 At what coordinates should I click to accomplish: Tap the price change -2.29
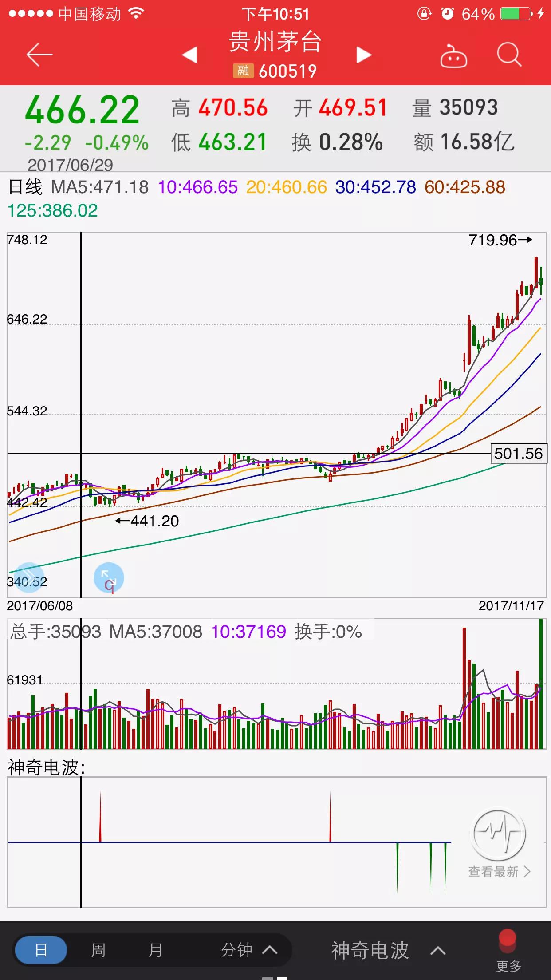pyautogui.click(x=48, y=143)
